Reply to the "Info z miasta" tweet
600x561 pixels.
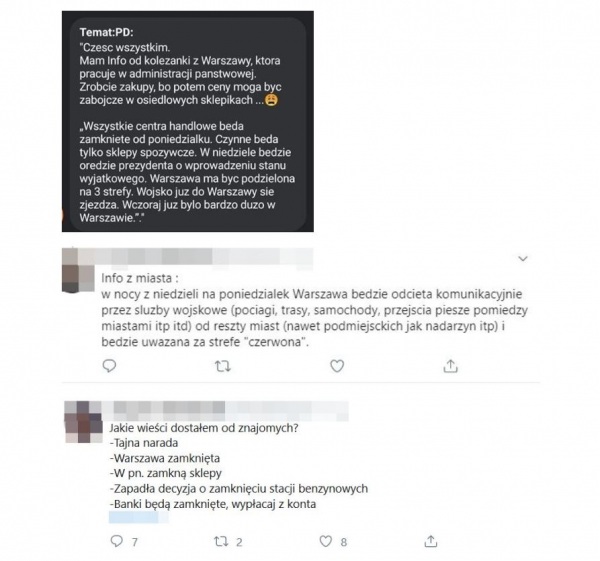coord(109,366)
